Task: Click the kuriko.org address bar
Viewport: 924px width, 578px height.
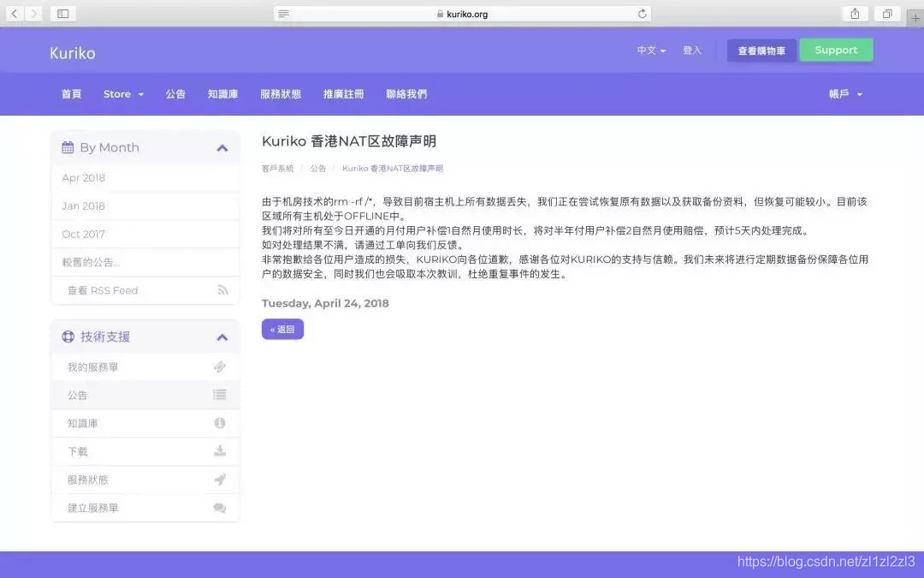Action: tap(463, 14)
